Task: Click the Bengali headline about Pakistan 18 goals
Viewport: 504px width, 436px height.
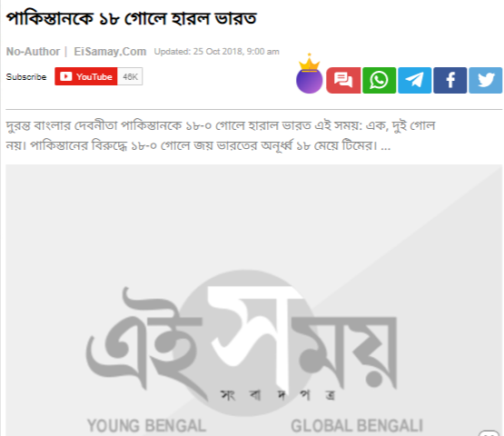Action: tap(132, 18)
